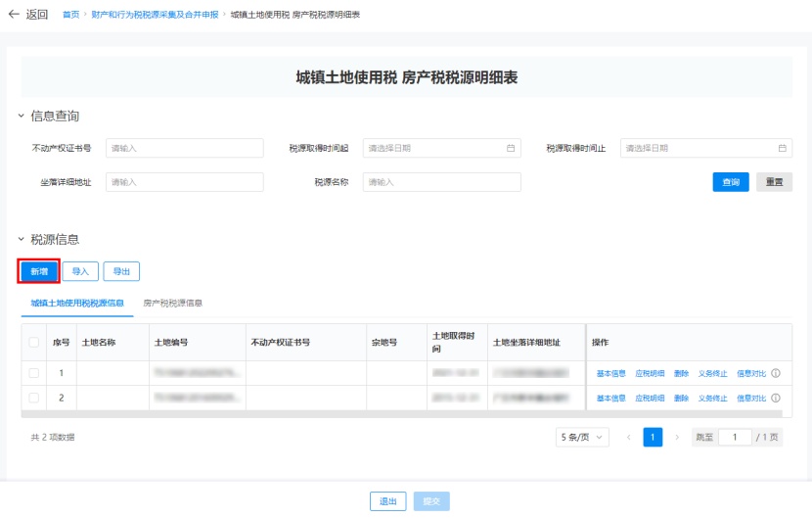Viewport: 812px width, 518px height.
Task: Check the checkbox for row 2
Action: click(34, 399)
